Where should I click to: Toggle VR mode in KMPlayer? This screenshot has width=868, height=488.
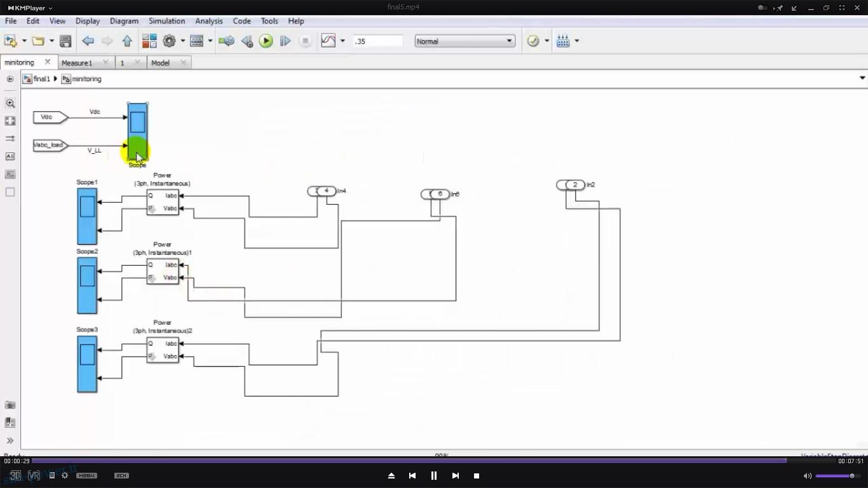pyautogui.click(x=34, y=475)
